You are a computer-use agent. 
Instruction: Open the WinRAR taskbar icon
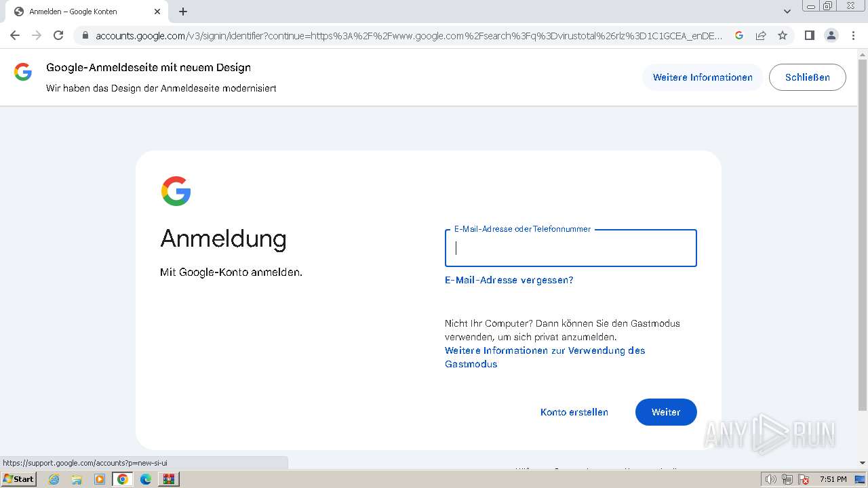(169, 479)
